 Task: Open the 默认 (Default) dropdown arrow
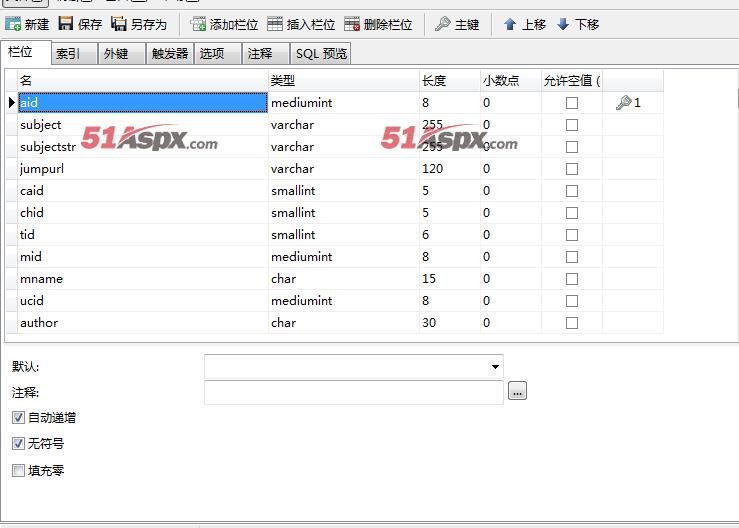click(495, 366)
